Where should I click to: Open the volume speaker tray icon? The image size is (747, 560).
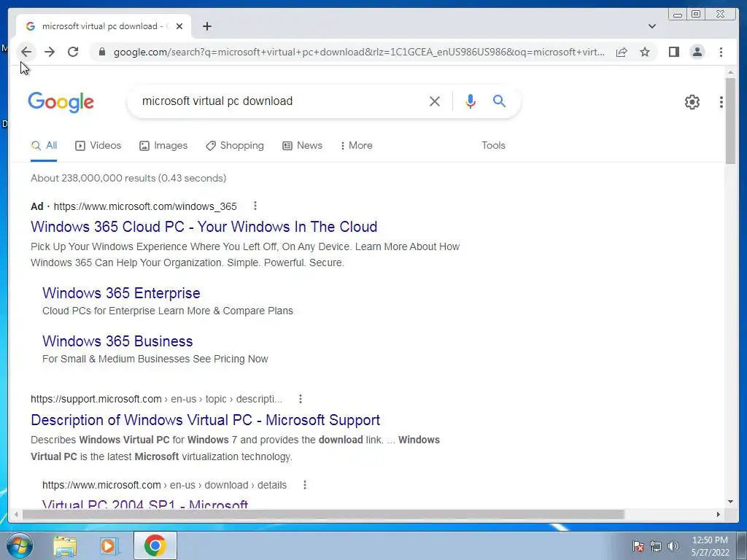(x=673, y=546)
